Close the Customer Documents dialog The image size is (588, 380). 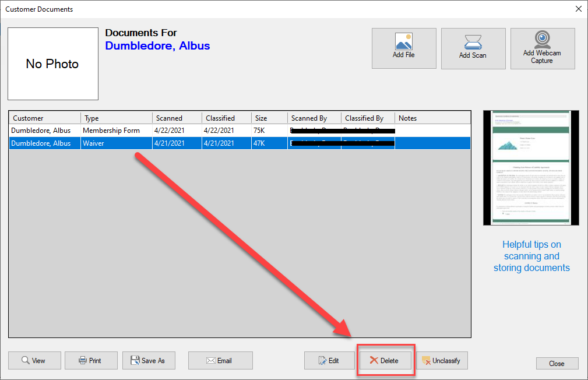[x=557, y=364]
